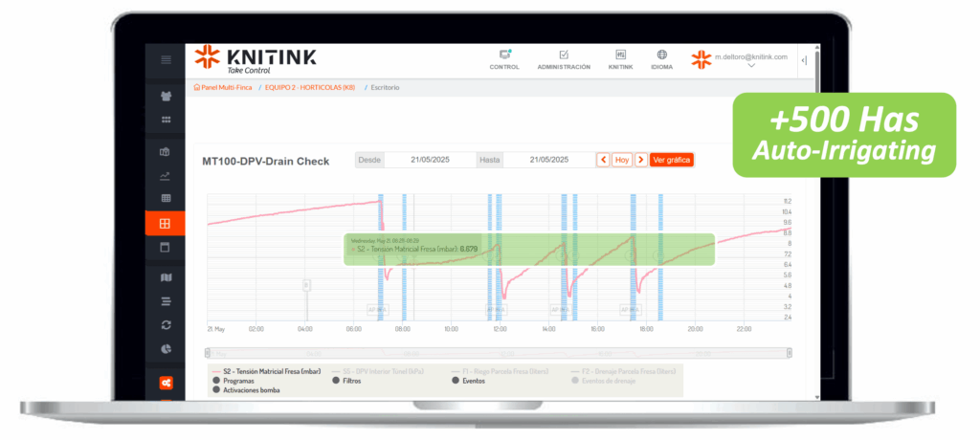
Task: Click the active orange grid dashboard icon
Action: coord(166,224)
